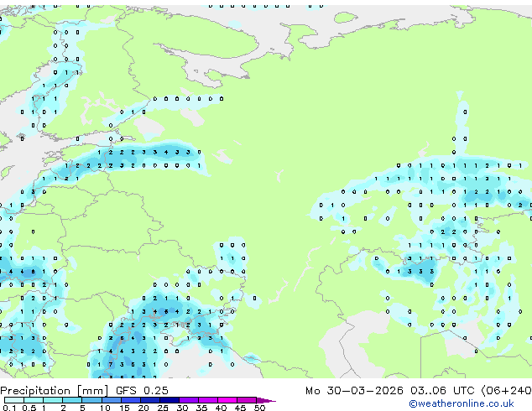Click the 20–25 mm legend swatch
532x411 pixels.
(x=149, y=400)
